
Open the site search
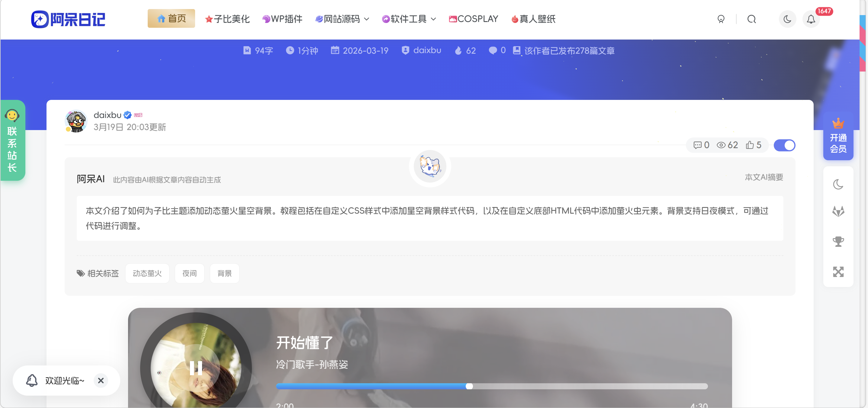pyautogui.click(x=752, y=19)
